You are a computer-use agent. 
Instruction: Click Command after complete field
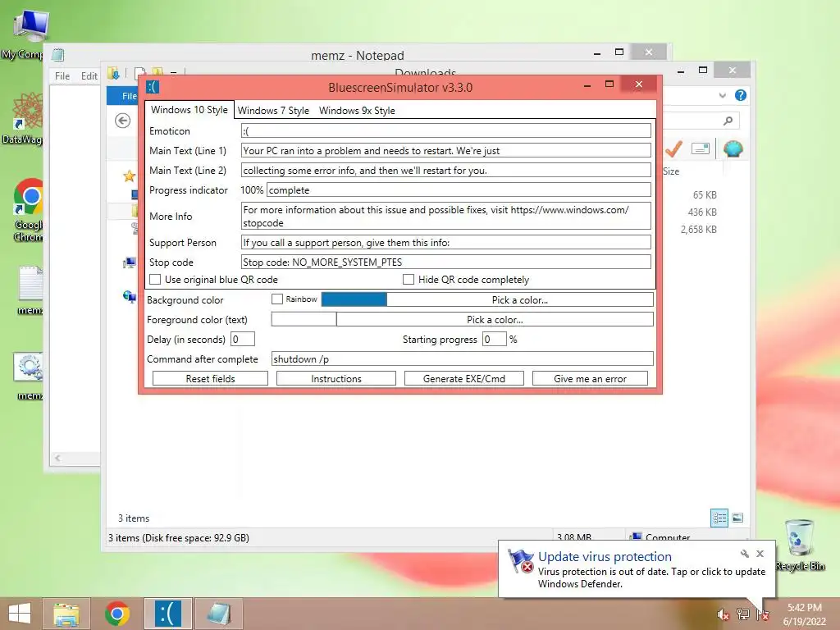pyautogui.click(x=463, y=358)
